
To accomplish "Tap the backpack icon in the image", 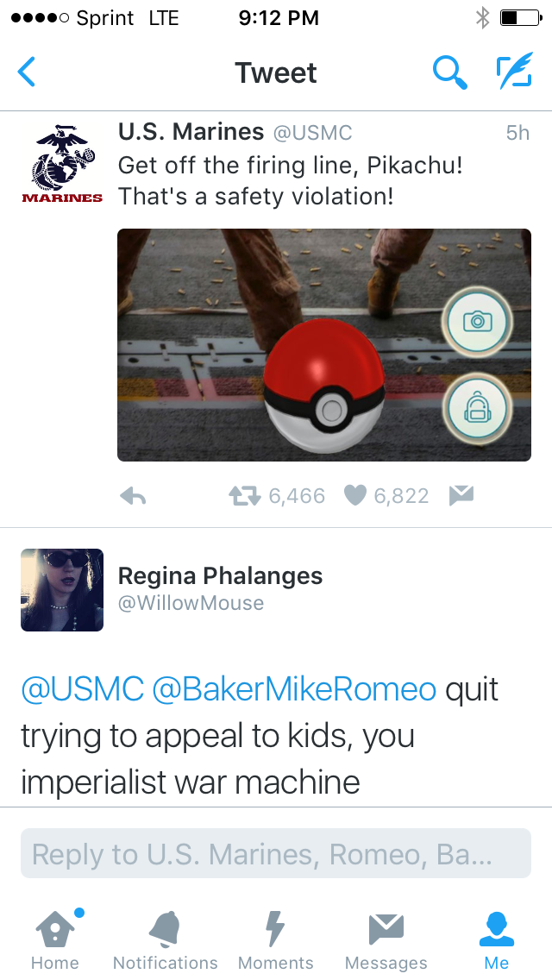I will tap(478, 408).
